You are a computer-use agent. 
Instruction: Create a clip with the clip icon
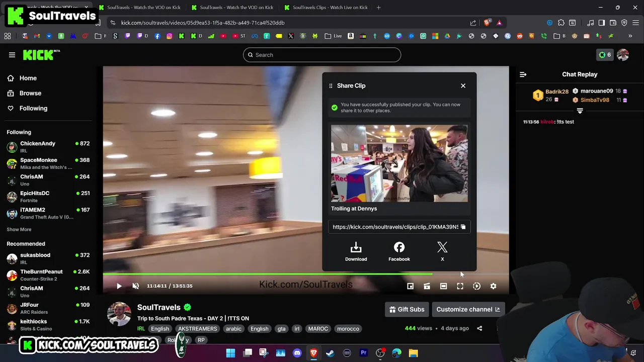click(x=427, y=286)
